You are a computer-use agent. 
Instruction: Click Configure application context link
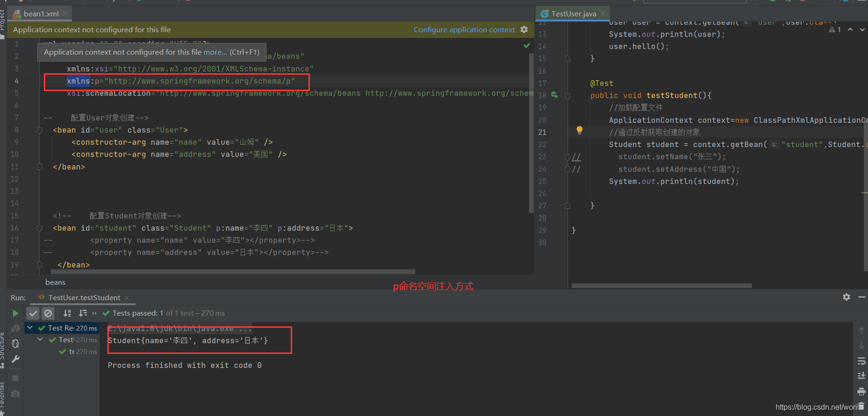click(x=464, y=29)
